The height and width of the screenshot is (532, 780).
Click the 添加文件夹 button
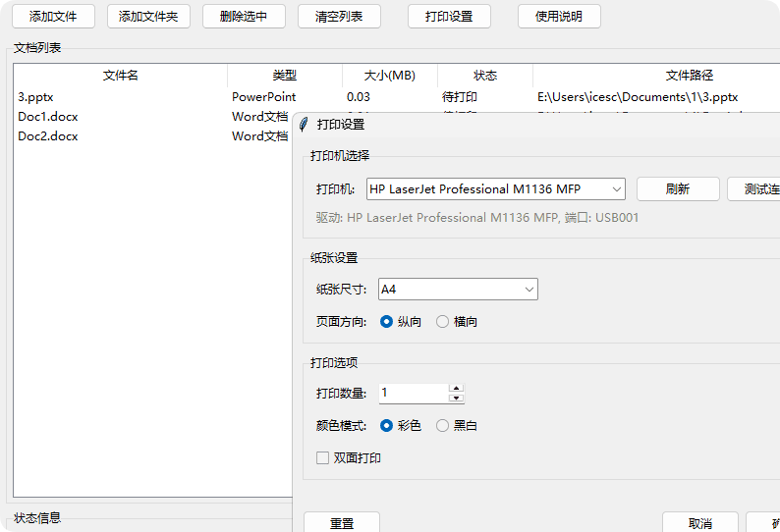coord(148,17)
